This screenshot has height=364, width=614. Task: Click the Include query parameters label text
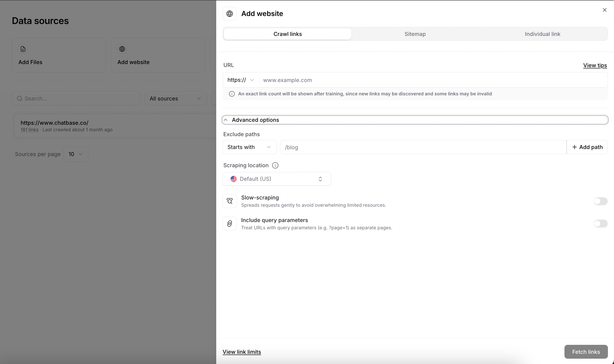pos(274,220)
